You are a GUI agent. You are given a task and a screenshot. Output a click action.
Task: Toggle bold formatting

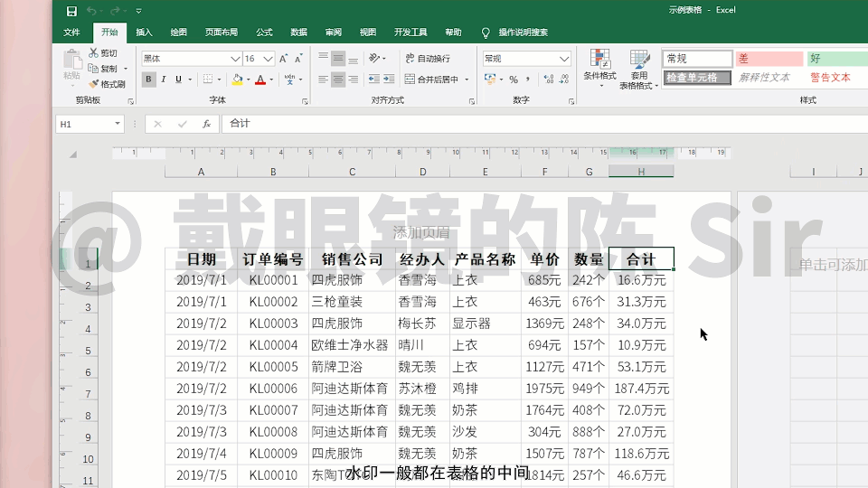[x=148, y=80]
